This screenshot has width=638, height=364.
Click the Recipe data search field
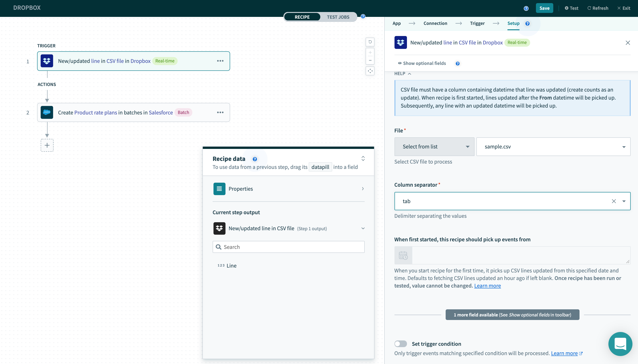(288, 247)
